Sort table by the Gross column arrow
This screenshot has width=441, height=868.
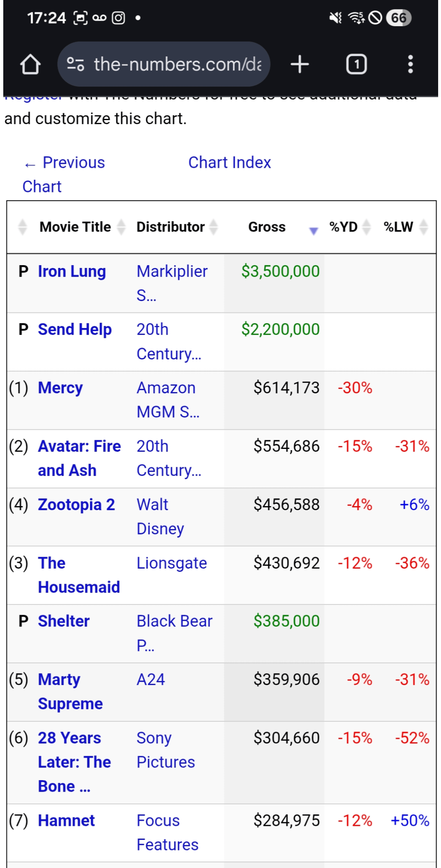tap(313, 231)
